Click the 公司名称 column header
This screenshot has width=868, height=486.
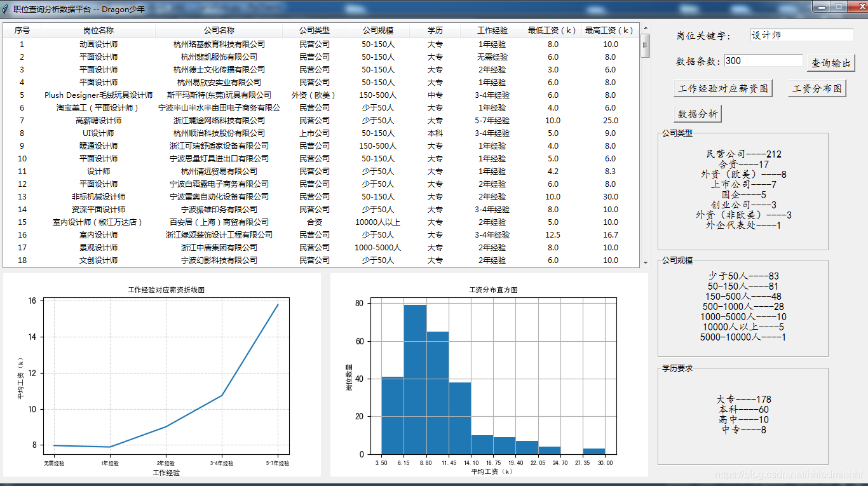(x=219, y=30)
